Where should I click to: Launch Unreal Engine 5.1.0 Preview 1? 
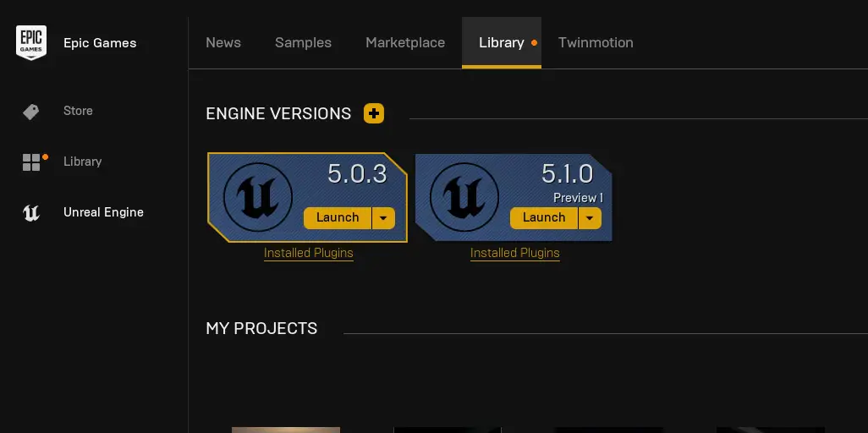[544, 218]
